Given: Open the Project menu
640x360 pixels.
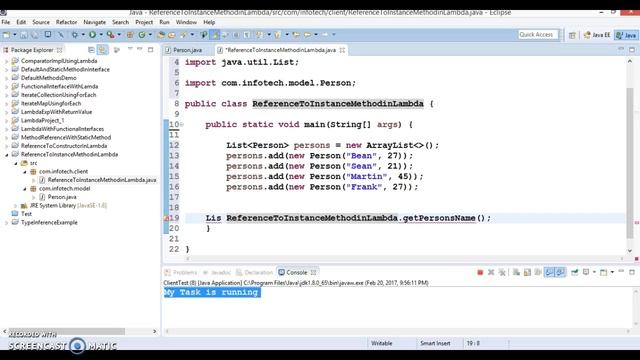Looking at the screenshot, I should click(x=144, y=22).
